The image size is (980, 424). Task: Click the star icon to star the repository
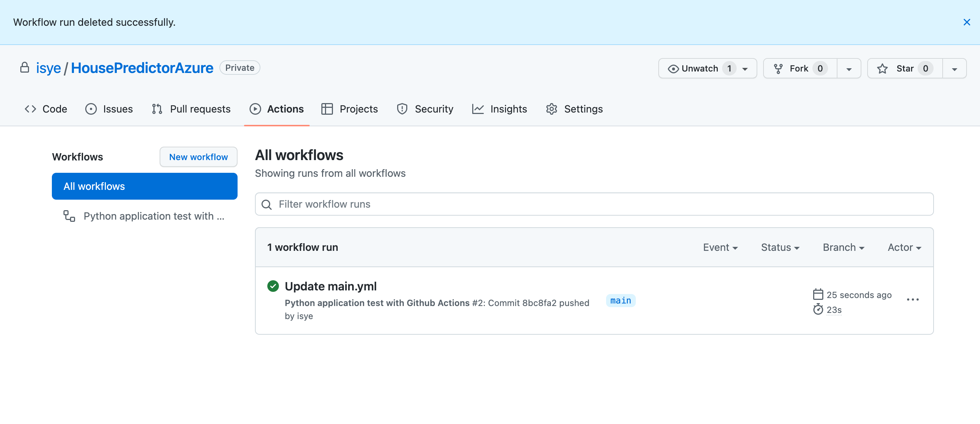pos(882,69)
